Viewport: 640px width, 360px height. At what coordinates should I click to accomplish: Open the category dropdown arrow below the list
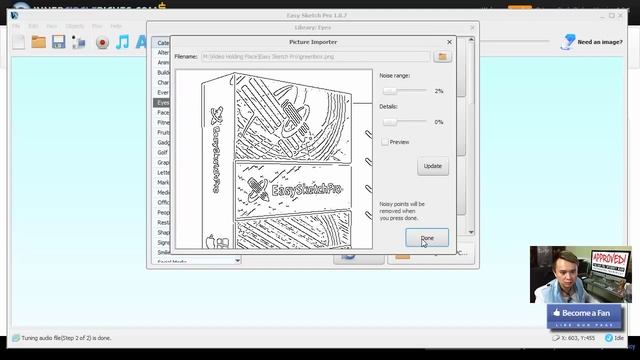click(238, 260)
